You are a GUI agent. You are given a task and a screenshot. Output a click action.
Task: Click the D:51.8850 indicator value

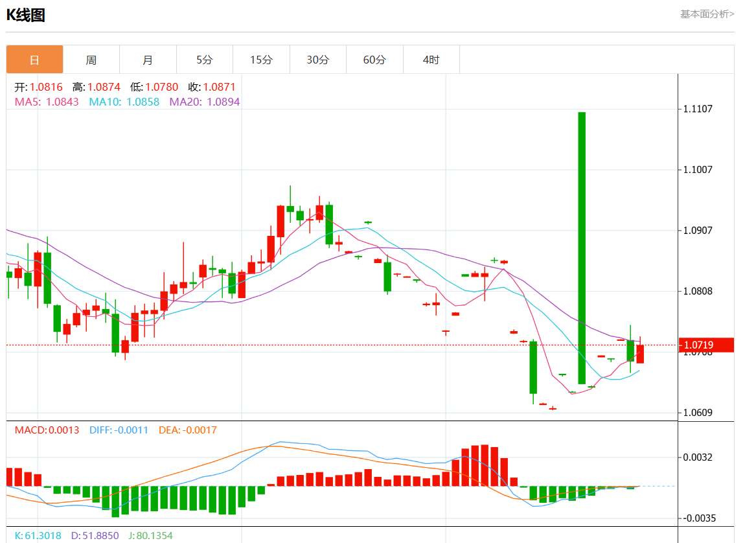tap(95, 536)
